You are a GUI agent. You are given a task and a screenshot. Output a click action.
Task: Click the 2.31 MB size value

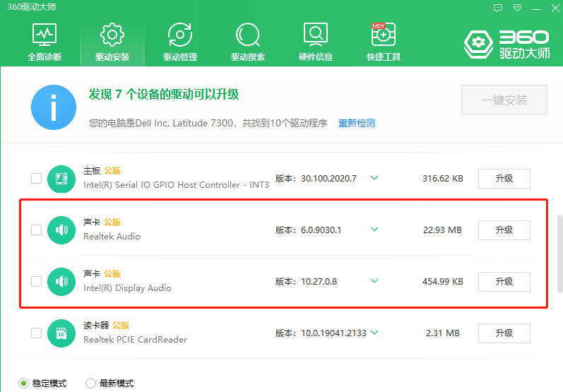pos(443,333)
